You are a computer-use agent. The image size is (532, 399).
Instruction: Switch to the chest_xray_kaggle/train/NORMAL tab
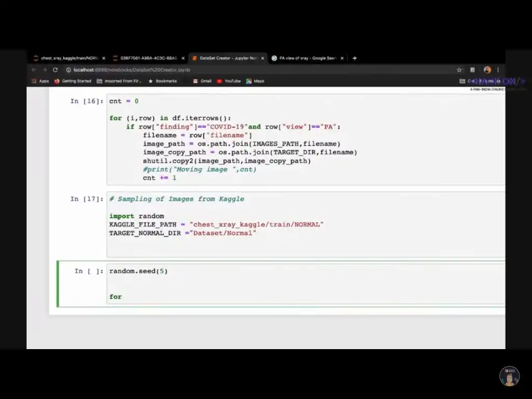[69, 58]
